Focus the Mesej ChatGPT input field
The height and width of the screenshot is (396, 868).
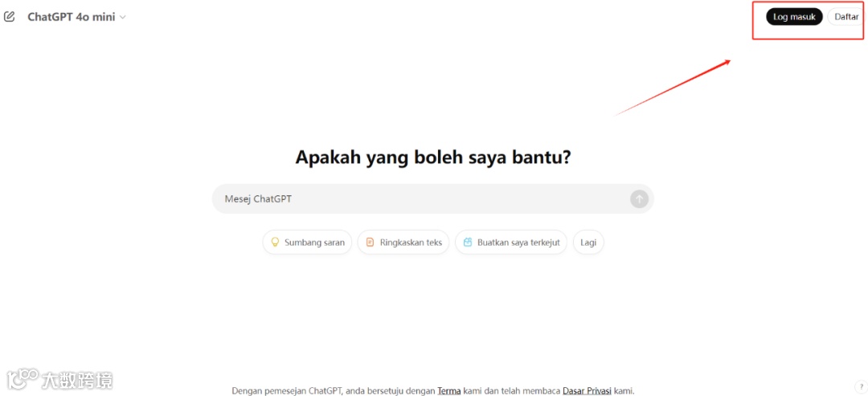coord(433,199)
